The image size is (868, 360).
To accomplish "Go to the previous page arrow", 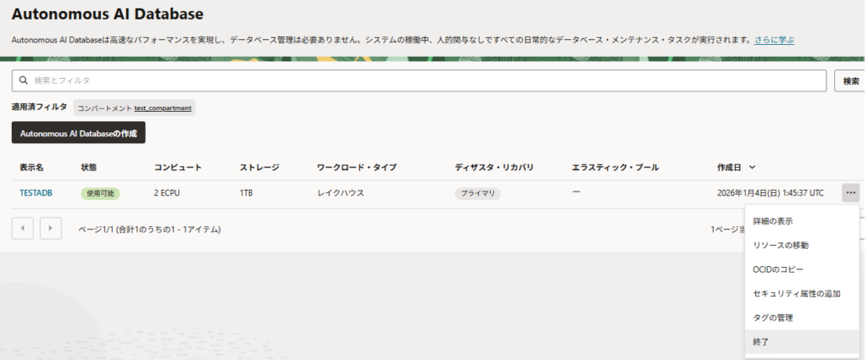I will click(x=23, y=229).
